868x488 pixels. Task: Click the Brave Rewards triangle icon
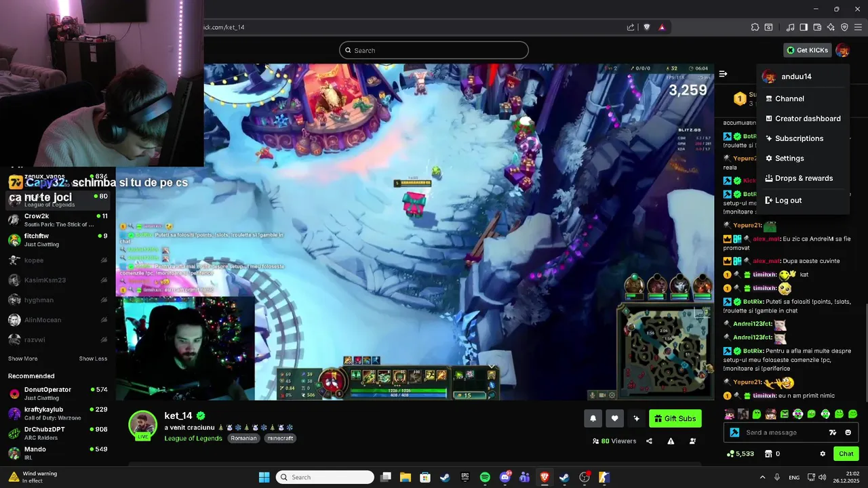(662, 27)
